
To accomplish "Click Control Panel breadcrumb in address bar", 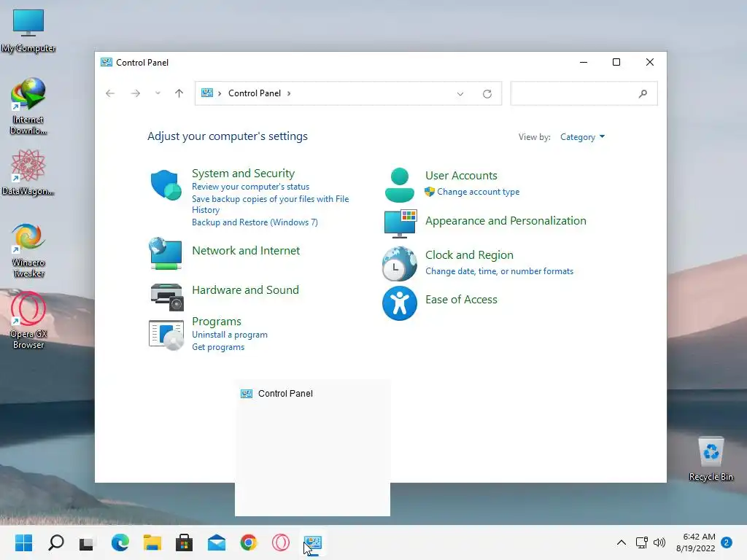I will (x=255, y=93).
